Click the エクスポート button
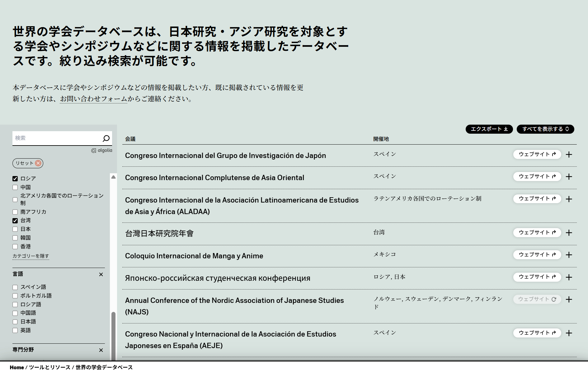 (489, 129)
